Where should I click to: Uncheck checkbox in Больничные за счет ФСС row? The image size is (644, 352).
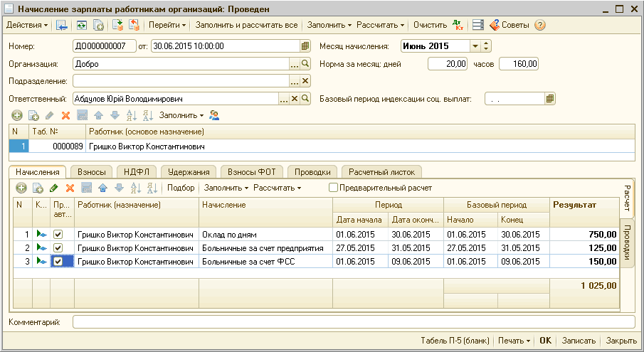tap(58, 262)
